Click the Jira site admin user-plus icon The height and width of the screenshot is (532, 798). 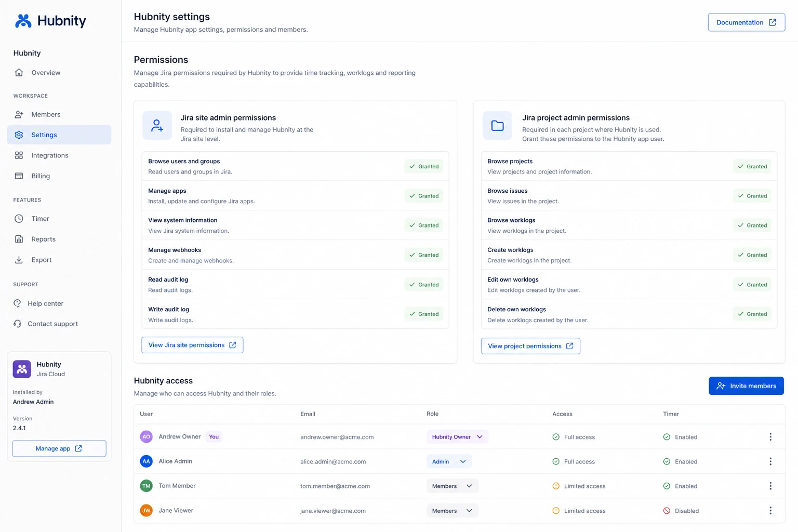(x=157, y=126)
